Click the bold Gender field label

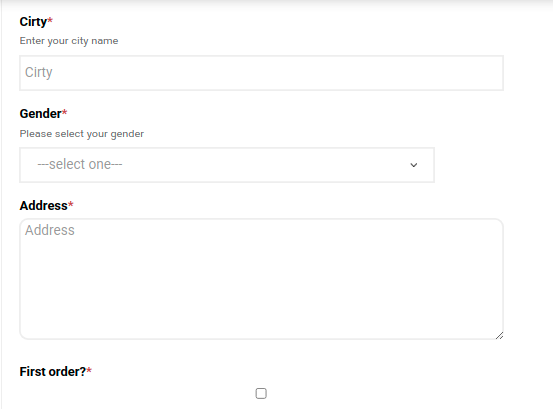pos(41,114)
